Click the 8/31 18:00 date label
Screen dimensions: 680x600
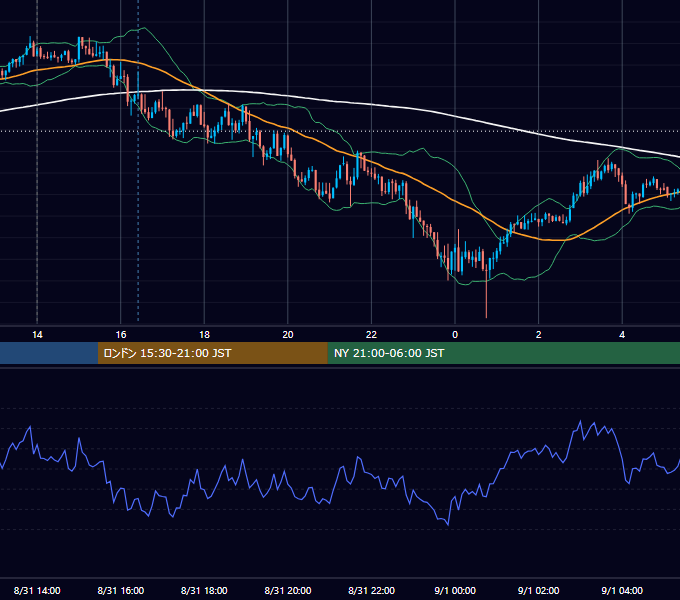click(204, 590)
